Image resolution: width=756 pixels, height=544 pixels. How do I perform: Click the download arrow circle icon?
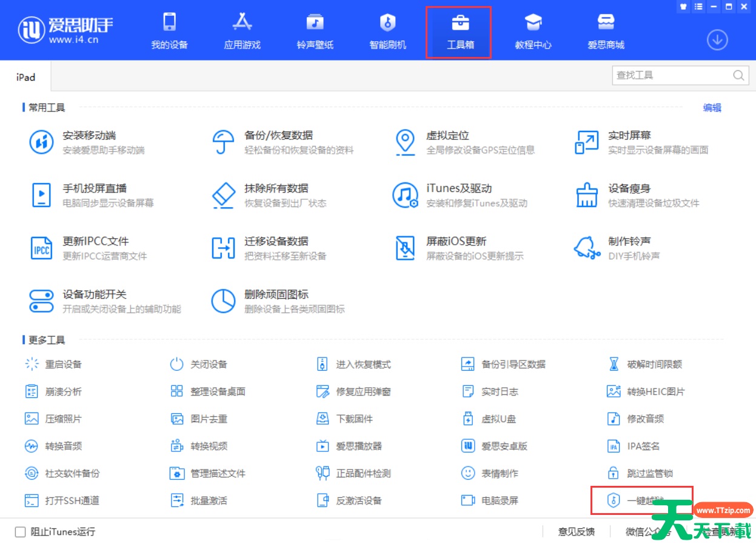pyautogui.click(x=717, y=40)
